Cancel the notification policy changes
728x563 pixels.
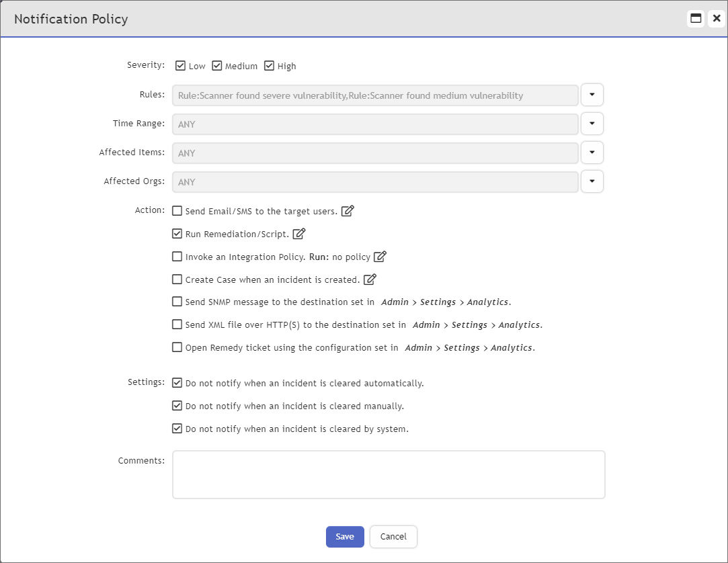pos(393,536)
